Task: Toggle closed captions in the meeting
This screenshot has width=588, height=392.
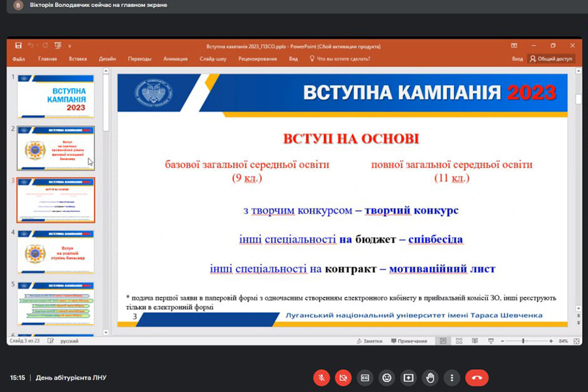Action: pos(365,378)
